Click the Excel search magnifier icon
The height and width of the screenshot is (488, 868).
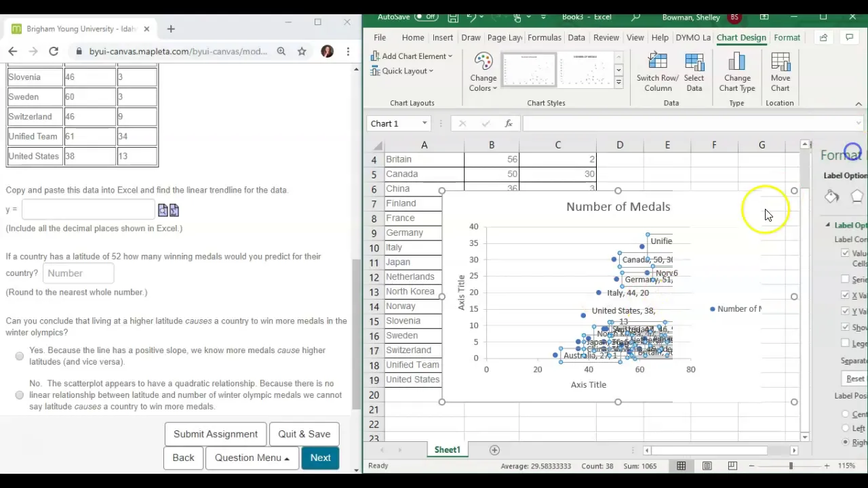[635, 17]
